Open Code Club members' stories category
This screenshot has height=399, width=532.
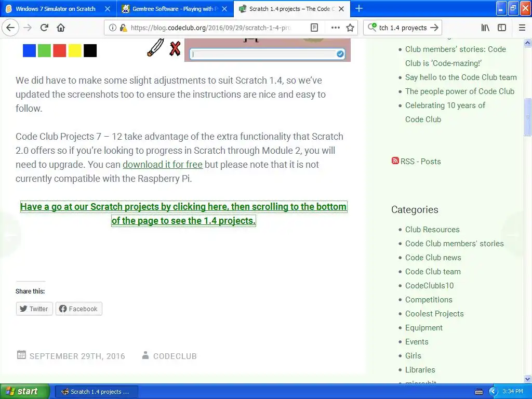tap(454, 244)
